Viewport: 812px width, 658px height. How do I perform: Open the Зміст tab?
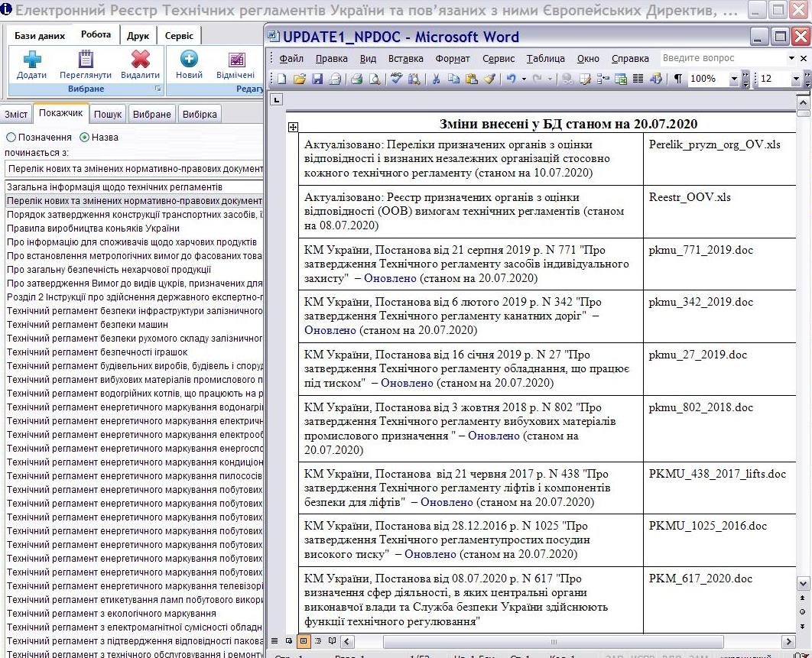16,114
